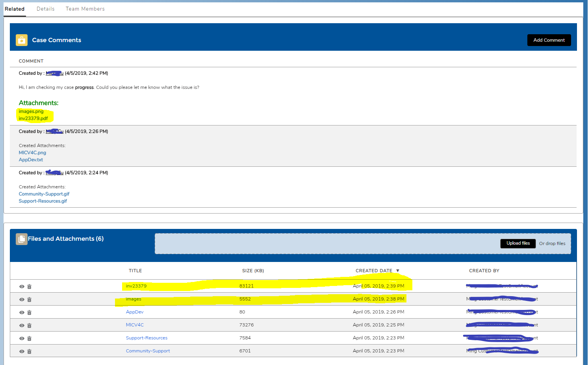Preview the Support-Resources file with eye icon

[22, 339]
